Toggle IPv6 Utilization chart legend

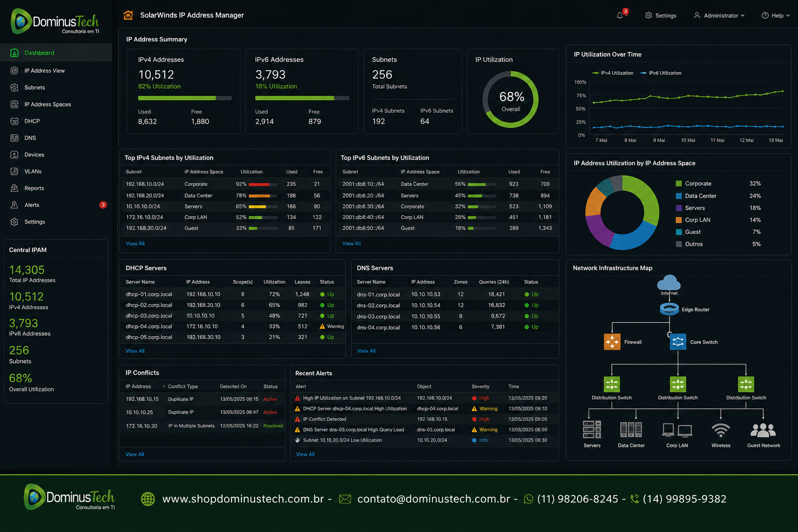tap(661, 73)
